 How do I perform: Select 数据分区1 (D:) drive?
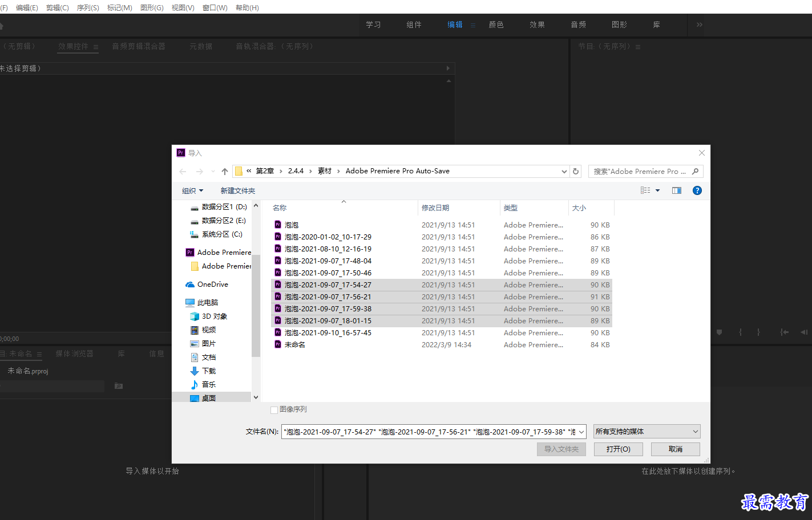(x=219, y=206)
